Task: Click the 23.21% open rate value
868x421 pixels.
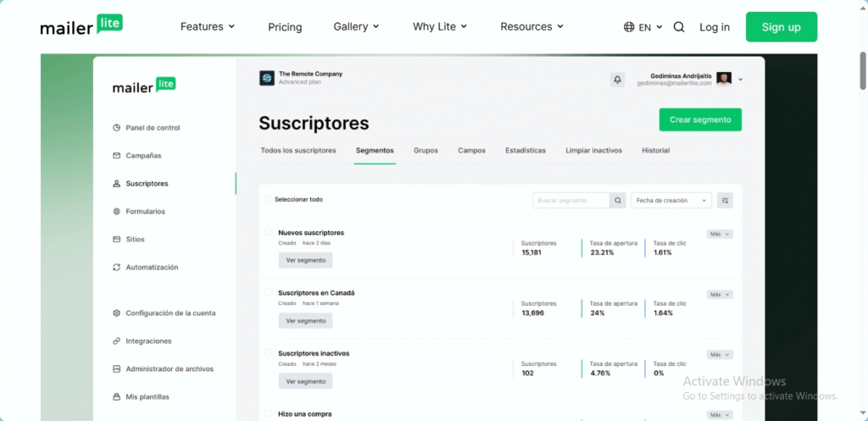Action: 601,252
